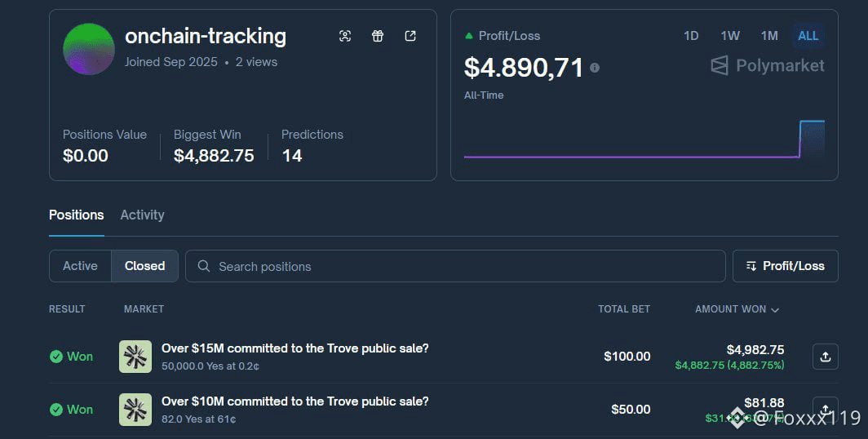Screen dimensions: 868x439
Task: Switch to the Positions tab
Action: point(77,215)
